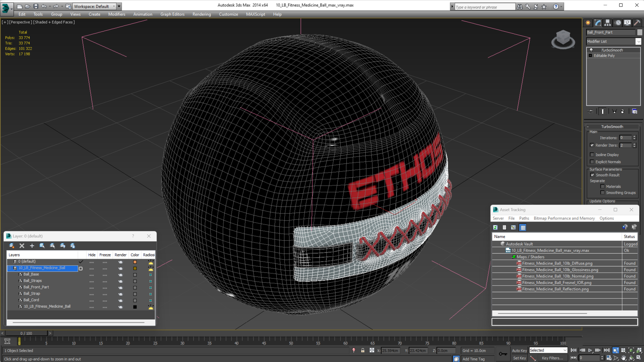The width and height of the screenshot is (644, 362).
Task: Click Add Selected Objects plus icon in Layer dialog
Action: 32,246
